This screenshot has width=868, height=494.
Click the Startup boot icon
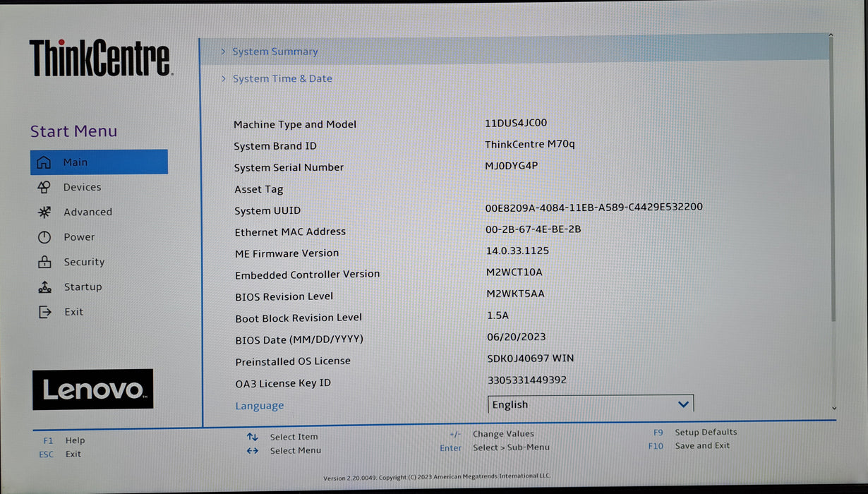coord(44,287)
